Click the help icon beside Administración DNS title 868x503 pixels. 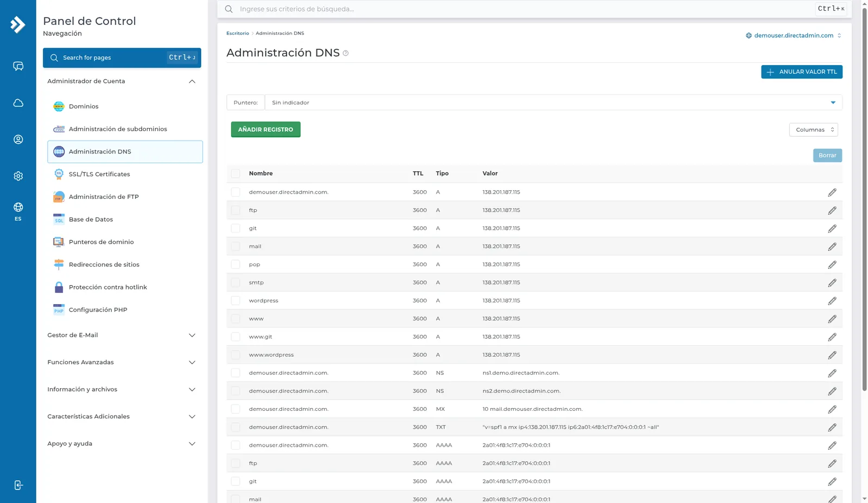click(346, 53)
